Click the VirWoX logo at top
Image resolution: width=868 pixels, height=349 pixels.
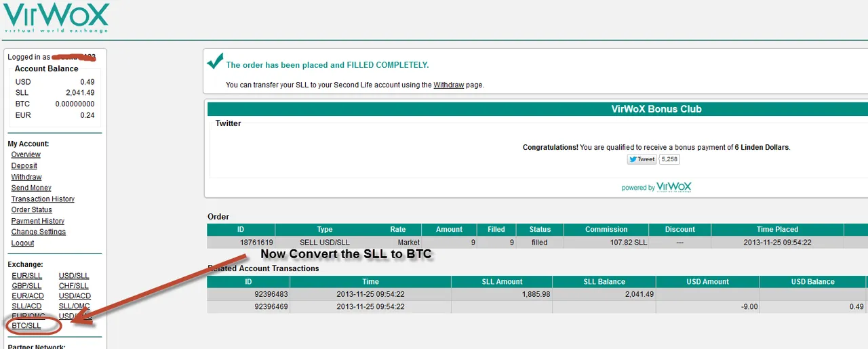tap(56, 18)
